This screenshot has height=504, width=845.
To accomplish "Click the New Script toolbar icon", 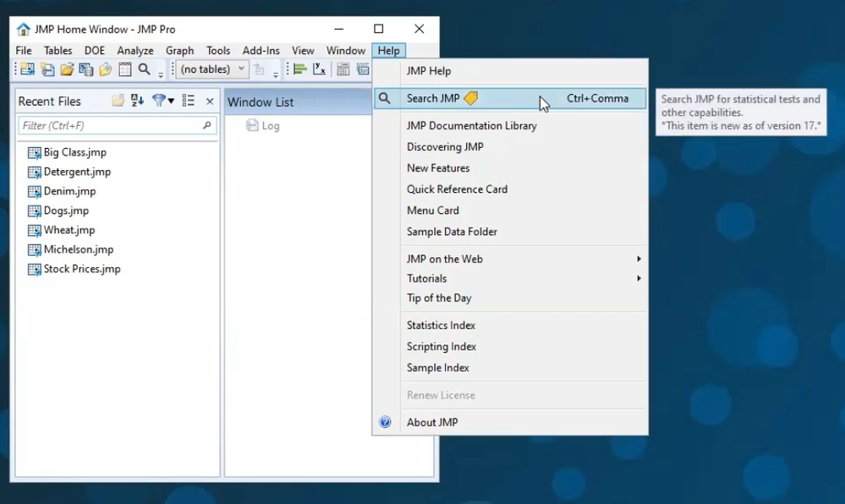I will (47, 69).
